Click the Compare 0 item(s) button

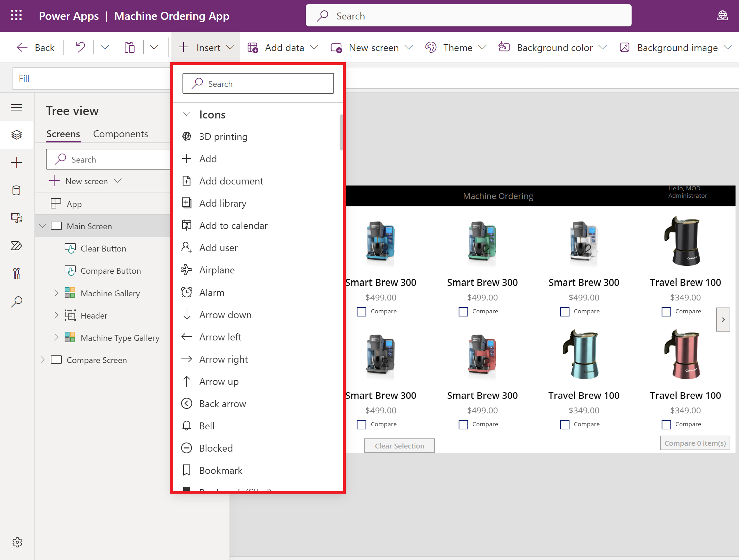695,443
